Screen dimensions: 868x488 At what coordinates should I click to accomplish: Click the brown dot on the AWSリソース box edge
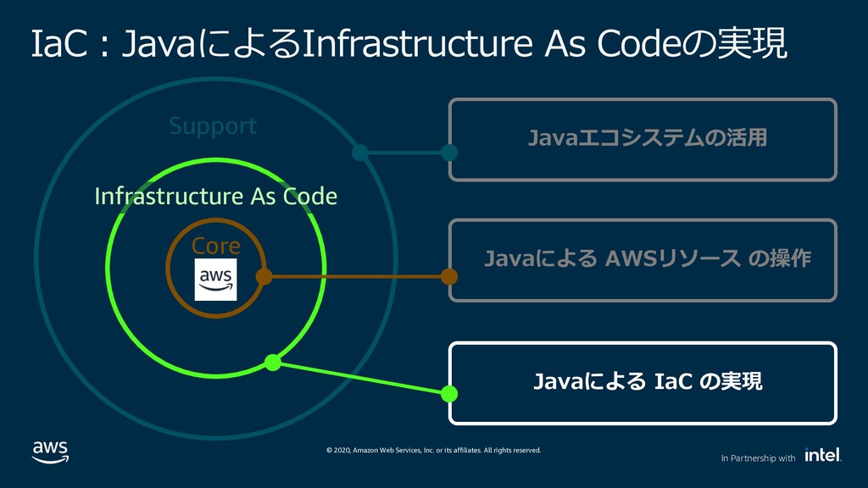tap(449, 277)
